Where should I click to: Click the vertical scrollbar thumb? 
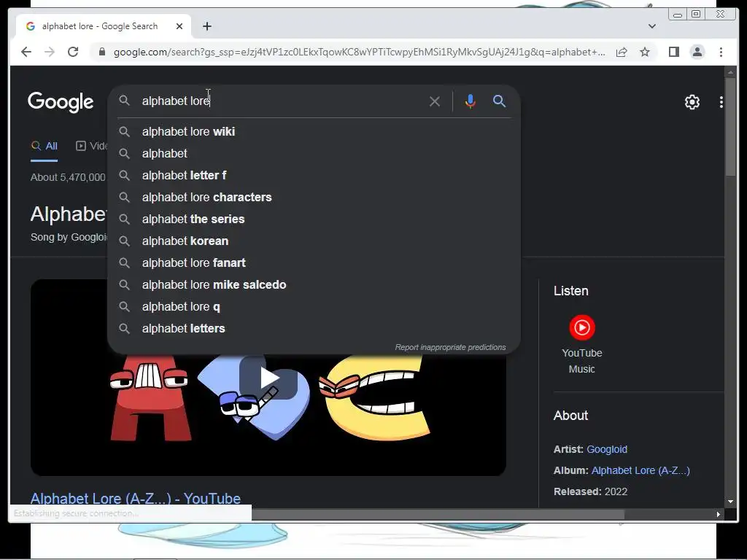pyautogui.click(x=729, y=128)
